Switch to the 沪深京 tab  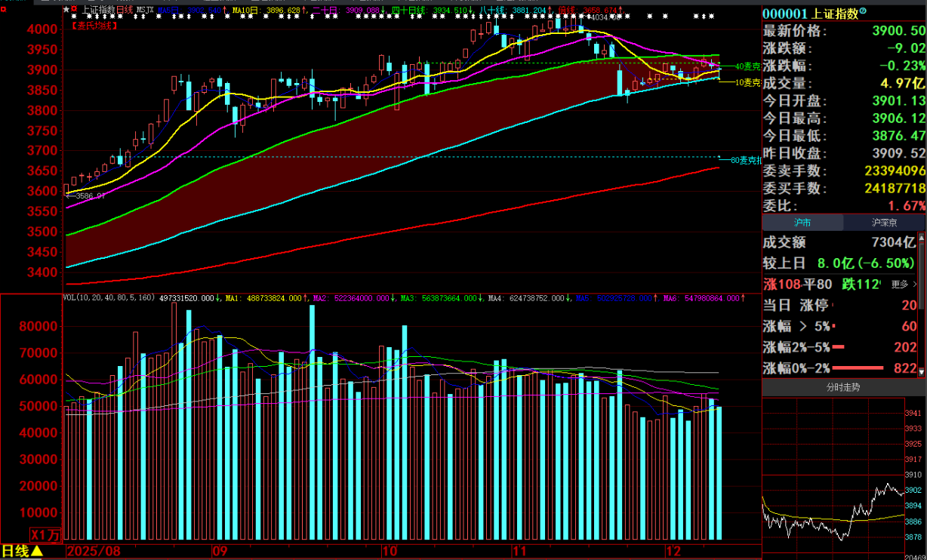pyautogui.click(x=885, y=223)
